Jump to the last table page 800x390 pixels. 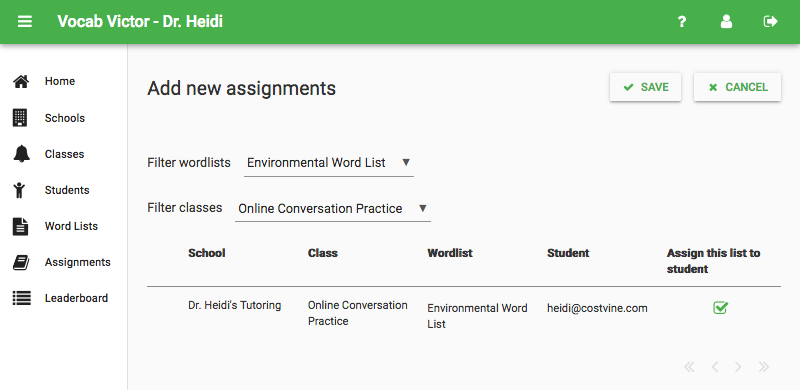[764, 367]
